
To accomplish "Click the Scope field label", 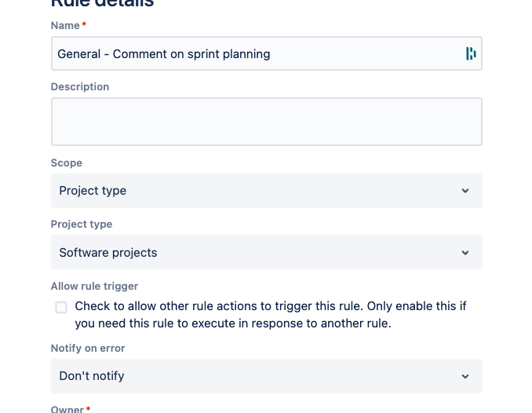I will click(67, 163).
